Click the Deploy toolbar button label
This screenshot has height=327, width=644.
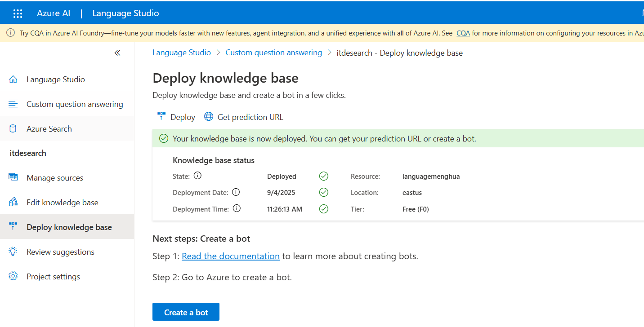coord(183,117)
